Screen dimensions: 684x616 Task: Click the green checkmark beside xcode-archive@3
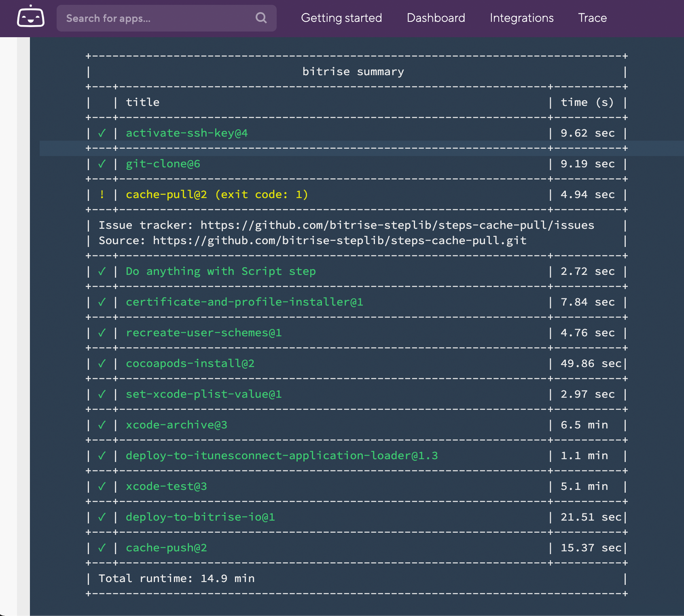pos(102,425)
